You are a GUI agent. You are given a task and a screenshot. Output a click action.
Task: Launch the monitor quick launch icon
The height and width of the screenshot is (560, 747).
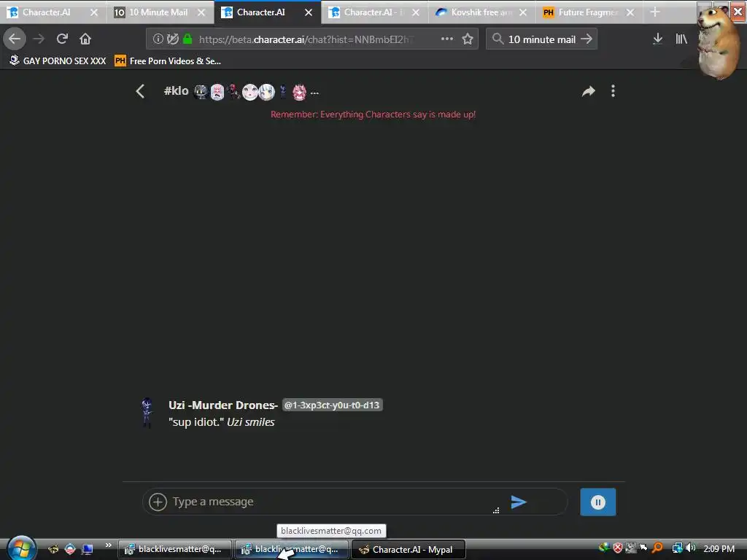[88, 550]
